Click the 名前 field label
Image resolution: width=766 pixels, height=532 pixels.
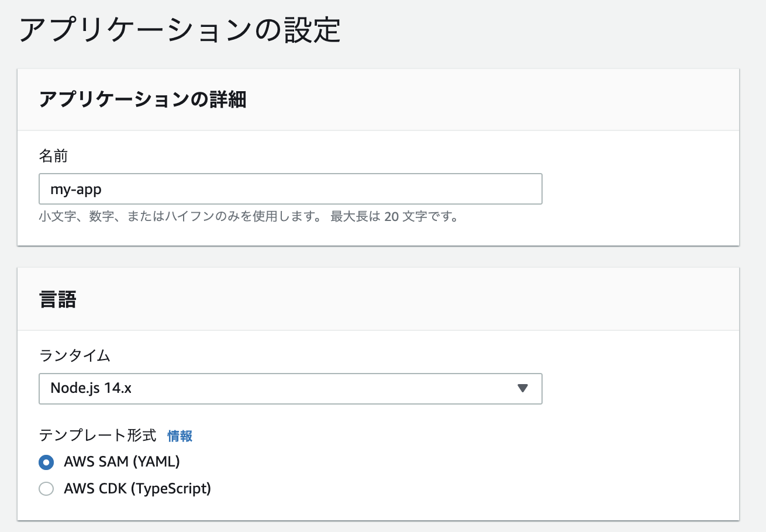(x=52, y=156)
